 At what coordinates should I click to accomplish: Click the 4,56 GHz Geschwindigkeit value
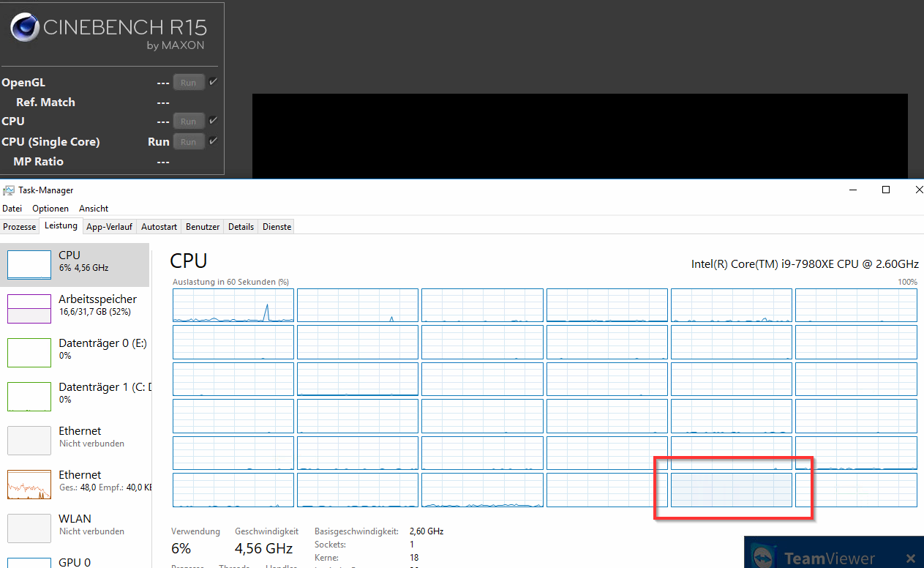(x=263, y=548)
